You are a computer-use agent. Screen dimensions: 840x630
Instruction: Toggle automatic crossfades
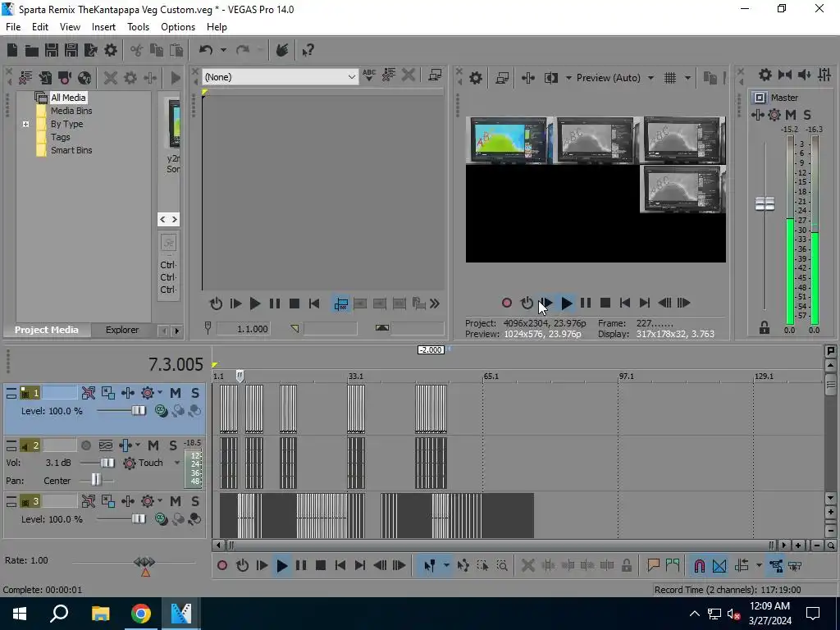pos(719,565)
